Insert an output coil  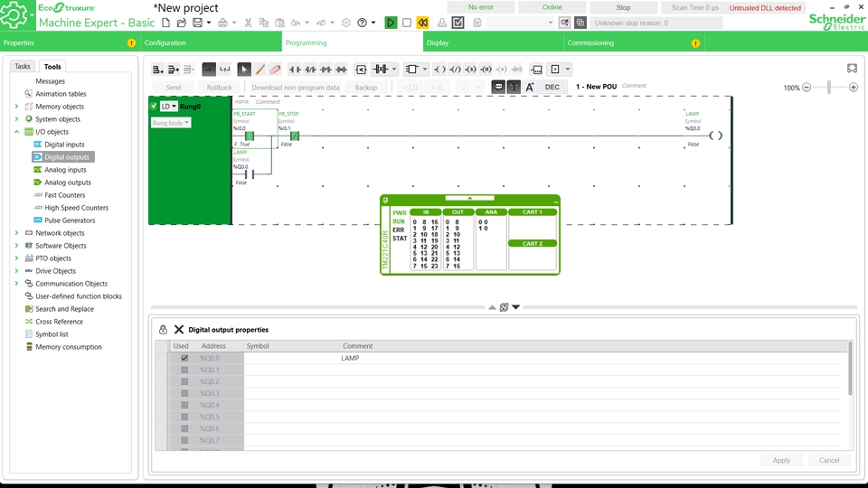coord(439,70)
